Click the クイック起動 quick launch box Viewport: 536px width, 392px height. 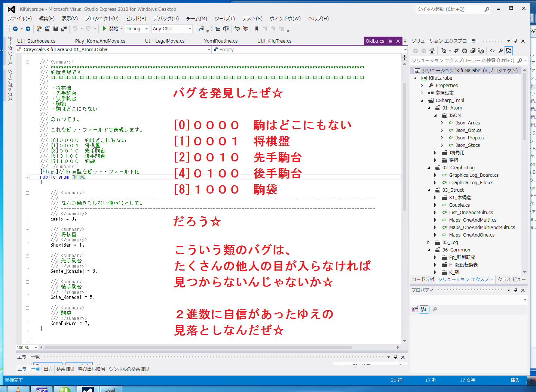pos(453,9)
